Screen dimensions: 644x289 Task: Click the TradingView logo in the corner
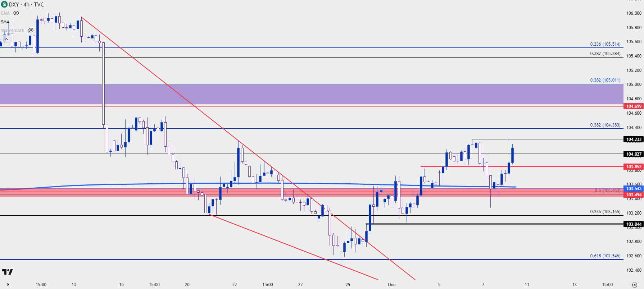7,272
